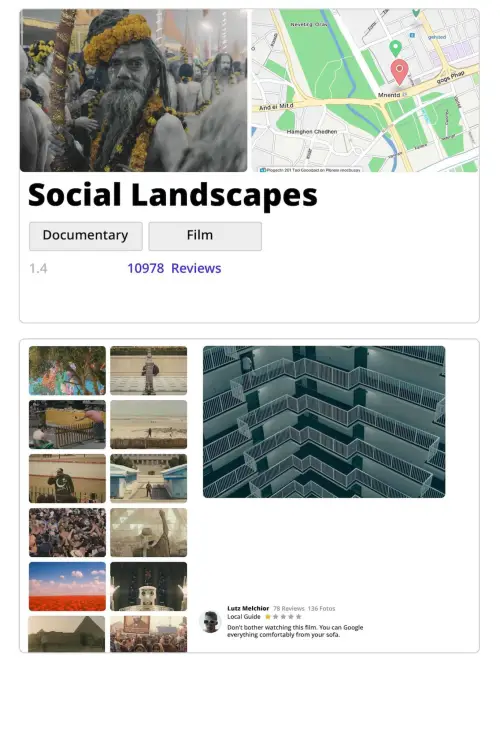Viewport: 500px width, 750px height.
Task: Select the dense crowd thumbnail
Action: (67, 533)
